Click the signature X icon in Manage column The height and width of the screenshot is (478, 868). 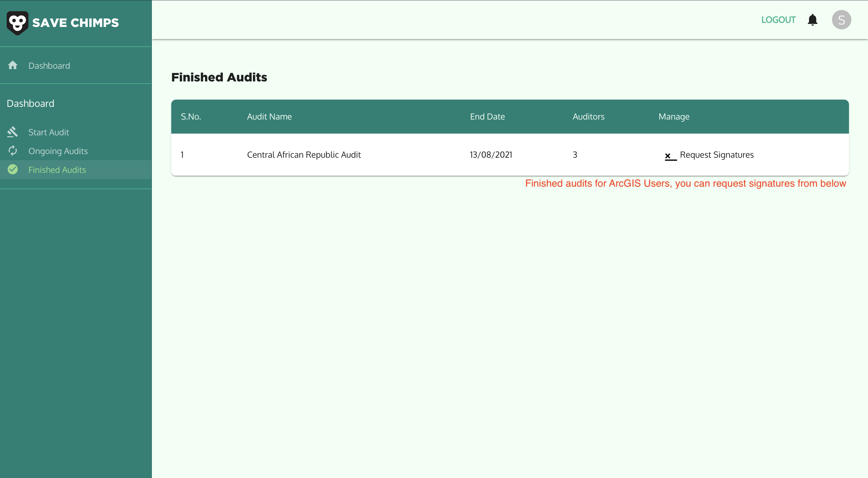tap(670, 156)
